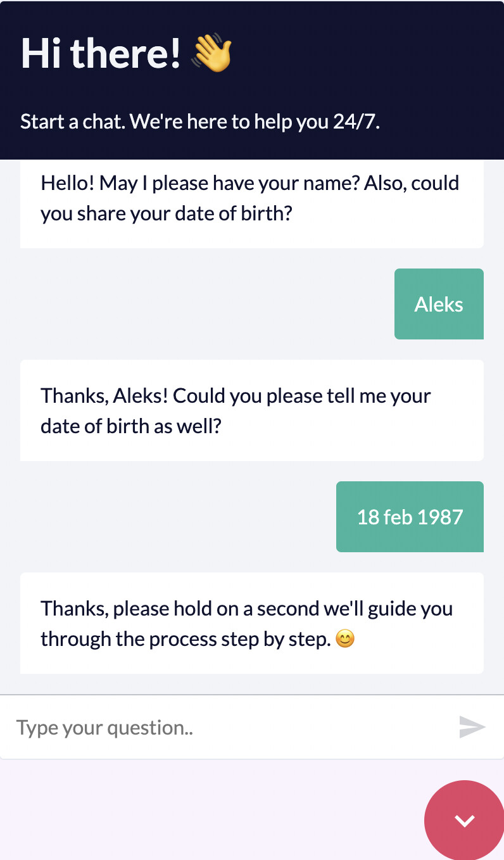Screen dimensions: 504x860
Task: Collapse the chat with the red chevron button
Action: pyautogui.click(x=465, y=821)
